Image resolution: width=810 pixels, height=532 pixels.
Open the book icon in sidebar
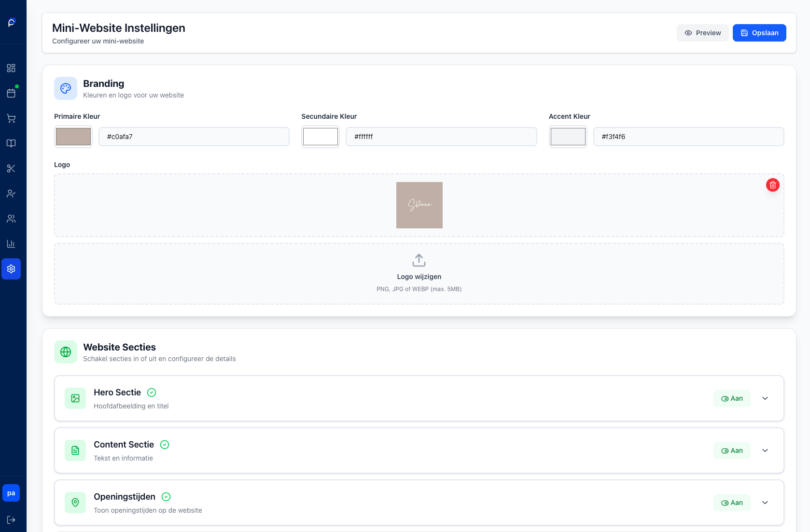(11, 143)
